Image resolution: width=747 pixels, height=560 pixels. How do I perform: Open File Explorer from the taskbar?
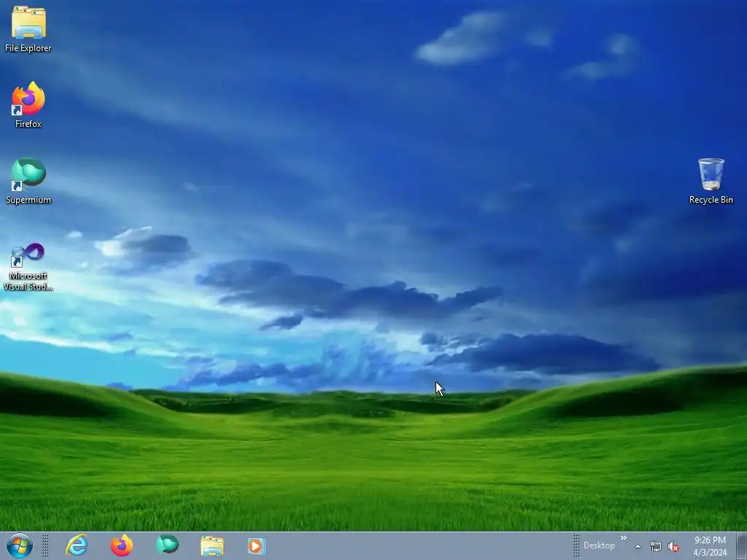tap(212, 545)
